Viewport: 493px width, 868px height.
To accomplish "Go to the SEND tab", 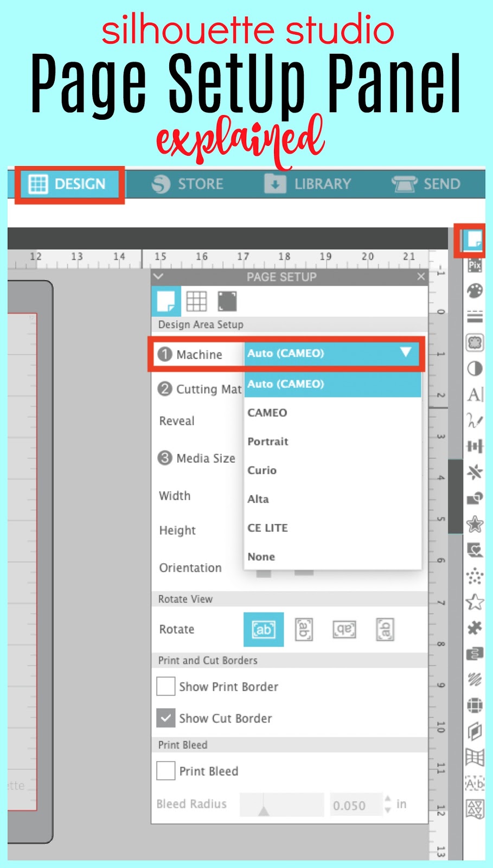I will coord(426,184).
